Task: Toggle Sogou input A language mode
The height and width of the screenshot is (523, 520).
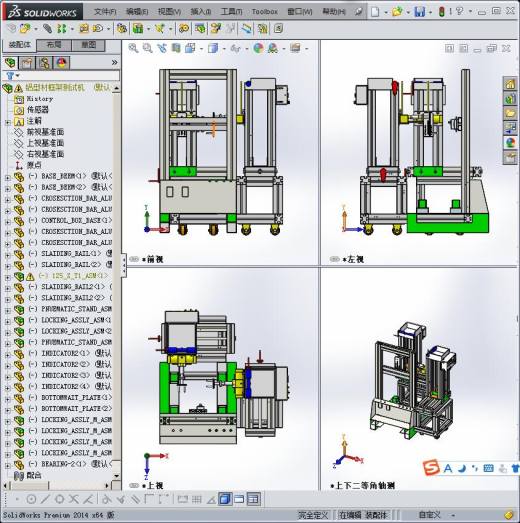Action: point(448,469)
